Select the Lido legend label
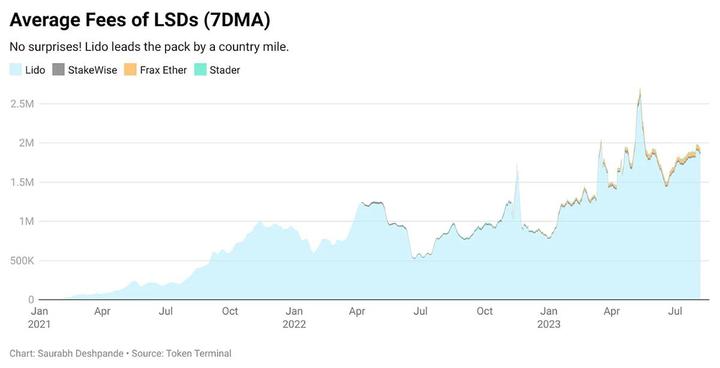 [x=35, y=70]
